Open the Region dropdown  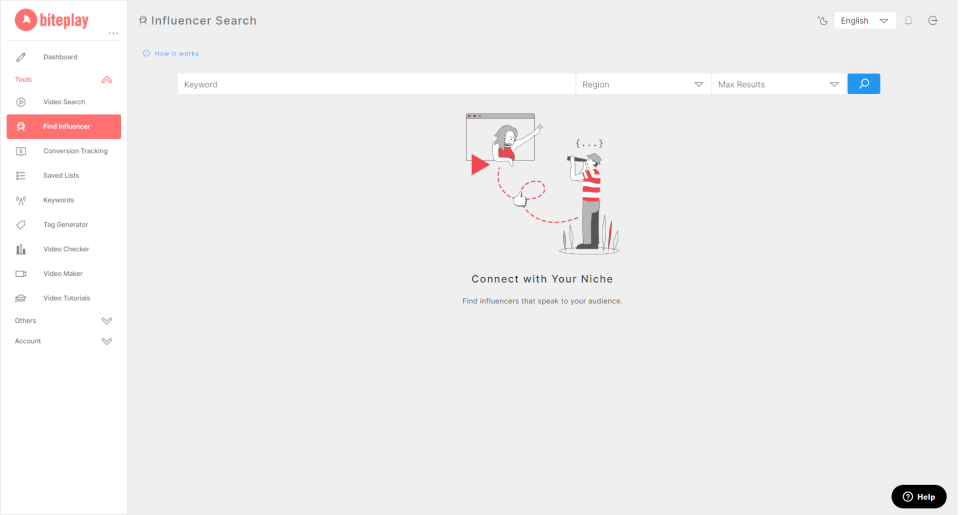643,85
